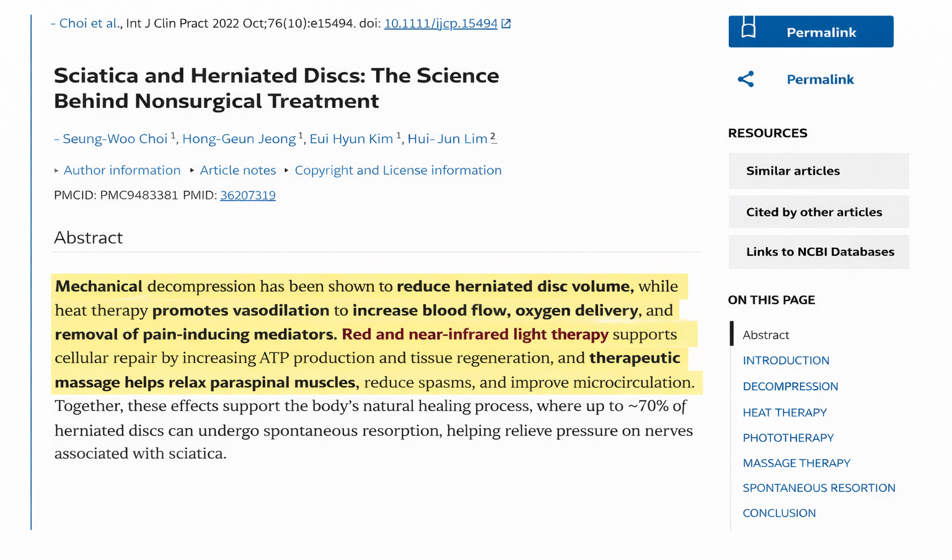Open Similar articles resource
Screen dimensions: 952x560
click(819, 171)
